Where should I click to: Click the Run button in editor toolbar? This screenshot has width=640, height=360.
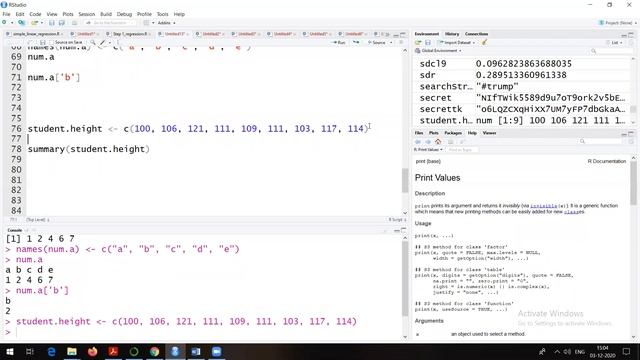339,42
